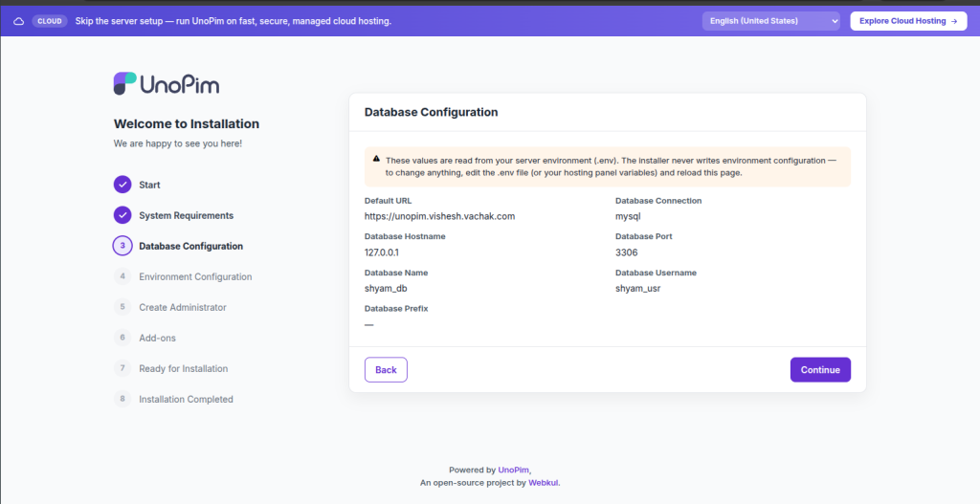Click the Database Connection value mysql

(628, 217)
